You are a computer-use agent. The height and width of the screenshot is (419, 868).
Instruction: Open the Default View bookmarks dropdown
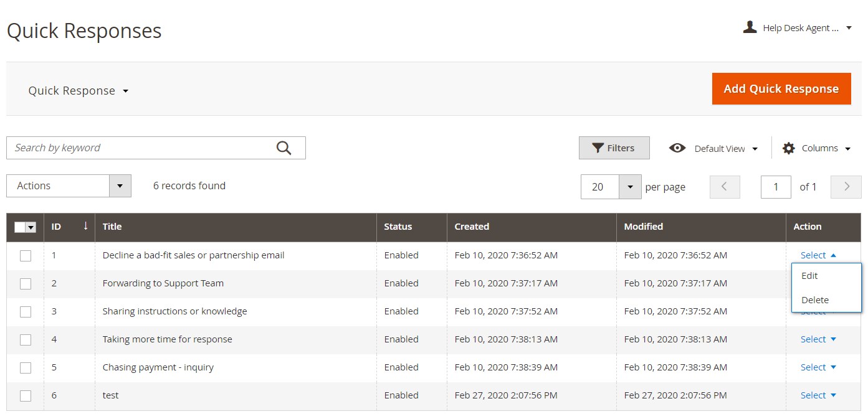tap(713, 148)
